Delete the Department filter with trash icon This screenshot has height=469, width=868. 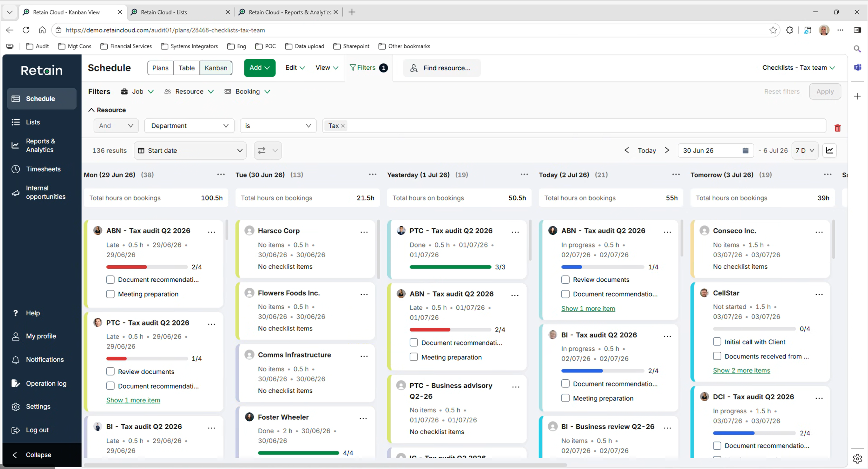tap(838, 128)
